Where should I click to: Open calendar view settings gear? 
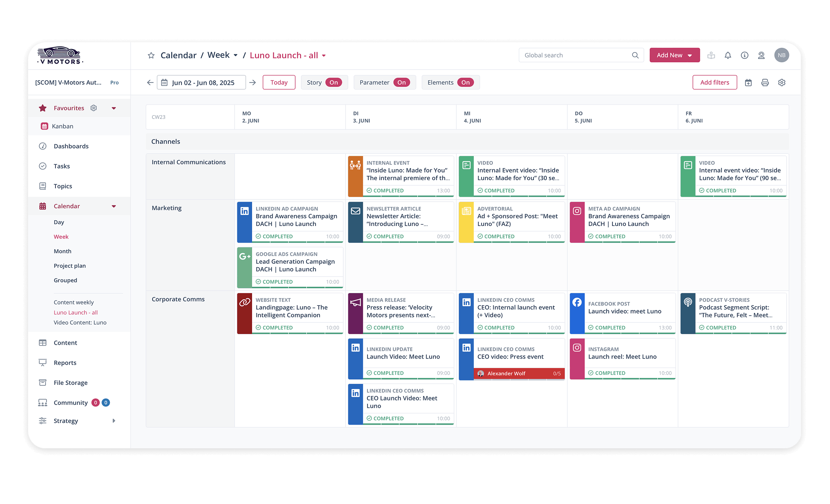pyautogui.click(x=782, y=82)
